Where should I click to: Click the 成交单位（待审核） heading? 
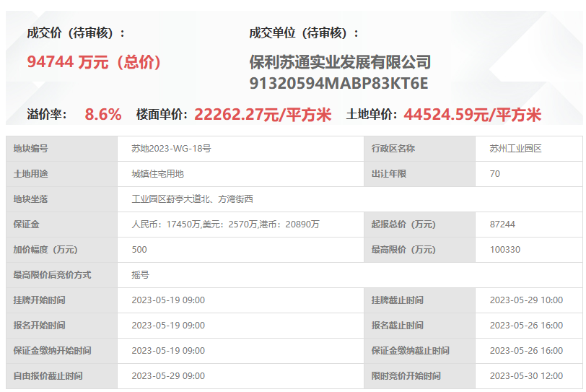(x=305, y=33)
